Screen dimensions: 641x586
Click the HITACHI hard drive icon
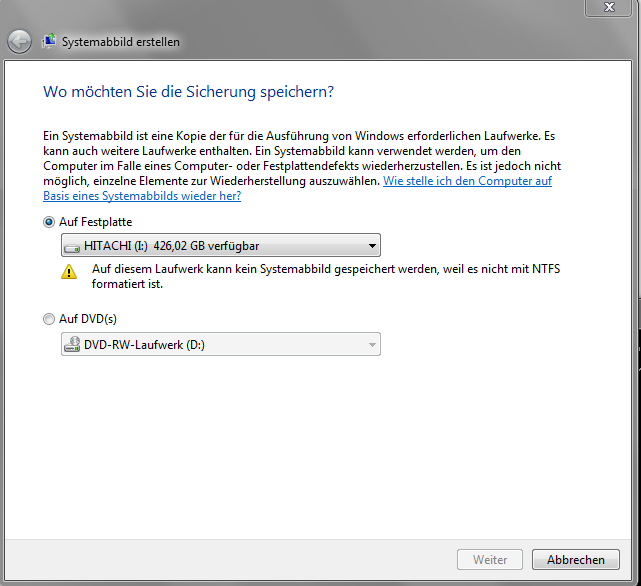(72, 247)
